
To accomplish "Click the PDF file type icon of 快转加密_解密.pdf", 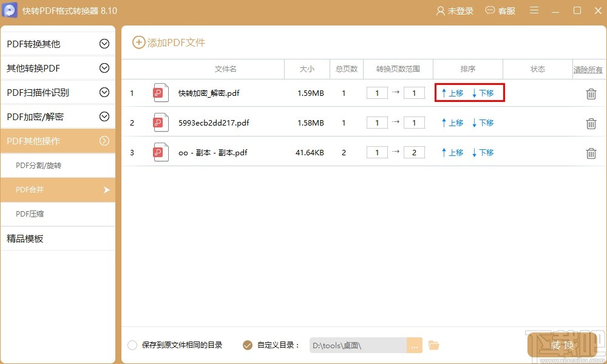I will 160,93.
